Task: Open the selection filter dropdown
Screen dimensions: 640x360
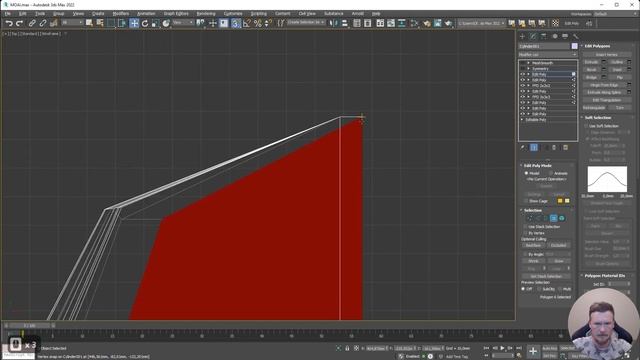Action: [x=72, y=23]
